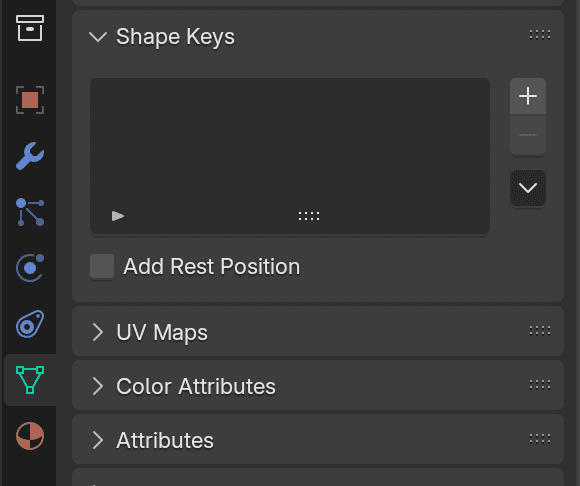Open the Object Constraints tab
580x486 pixels.
pyautogui.click(x=30, y=324)
